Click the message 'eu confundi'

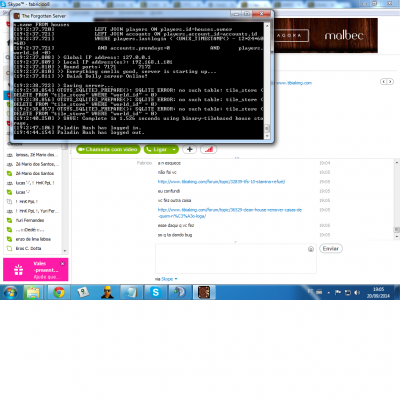point(169,191)
